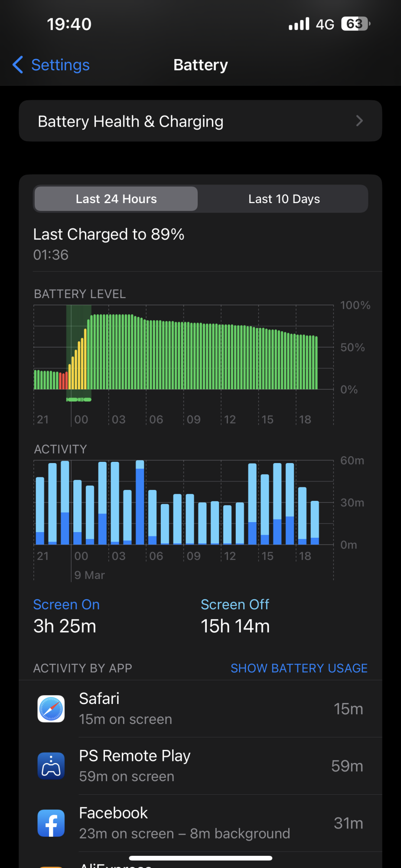Select the charging period in battery level chart

(x=79, y=352)
